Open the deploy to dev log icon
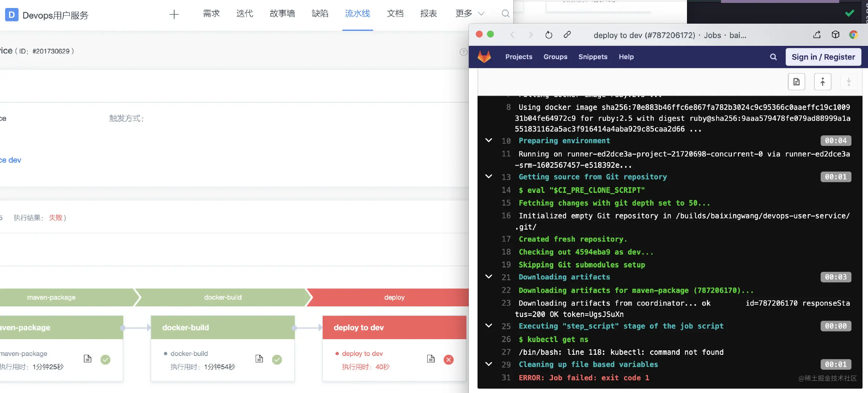Screen dimensions: 868x393 coord(431,359)
